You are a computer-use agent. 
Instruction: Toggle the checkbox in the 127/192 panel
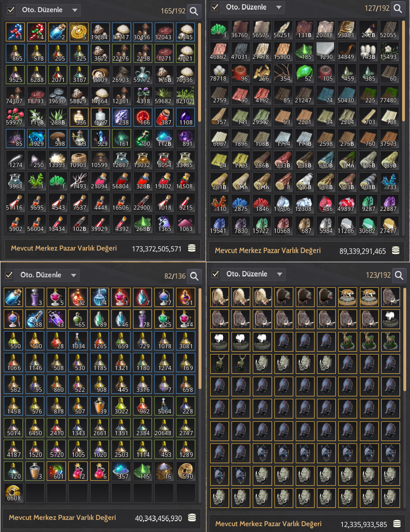(x=215, y=7)
